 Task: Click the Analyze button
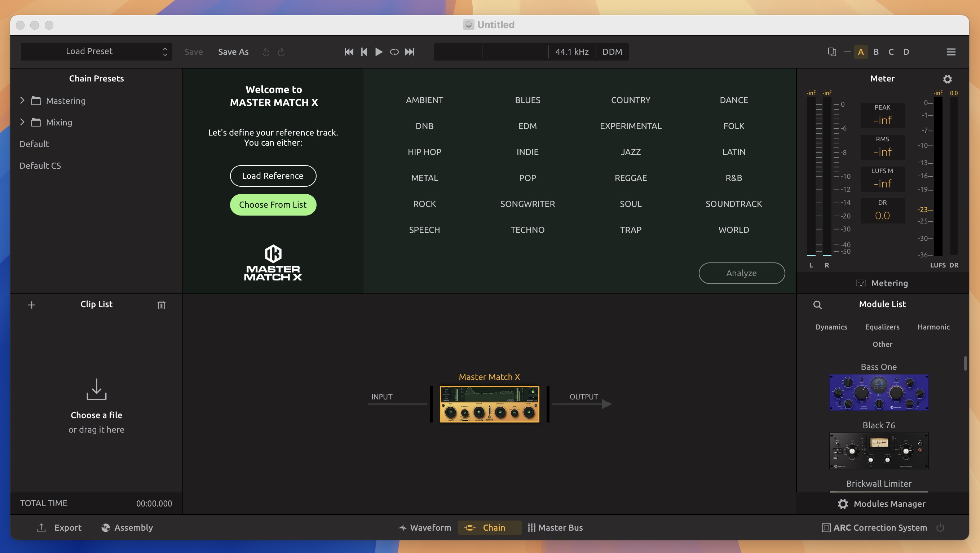pyautogui.click(x=741, y=273)
